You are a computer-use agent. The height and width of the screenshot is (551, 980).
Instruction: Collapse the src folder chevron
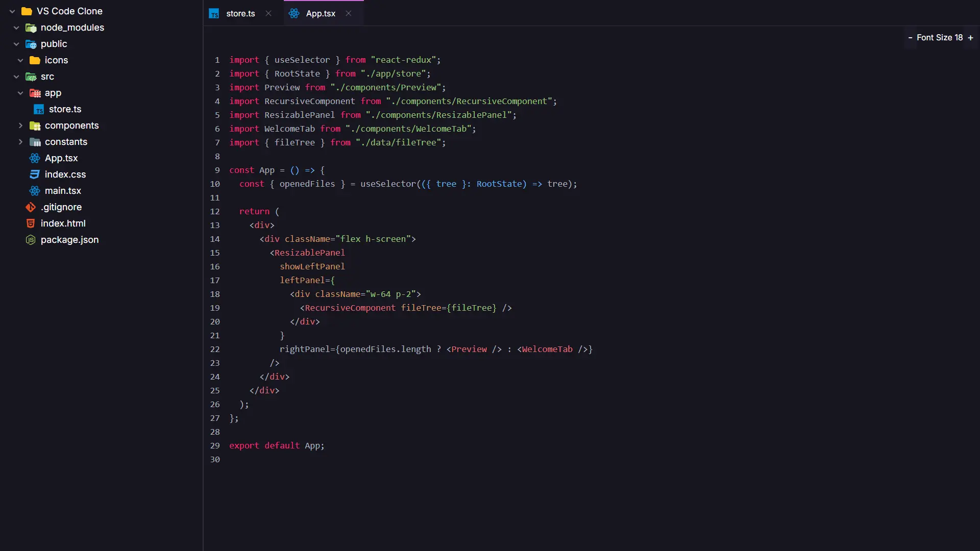coord(16,77)
